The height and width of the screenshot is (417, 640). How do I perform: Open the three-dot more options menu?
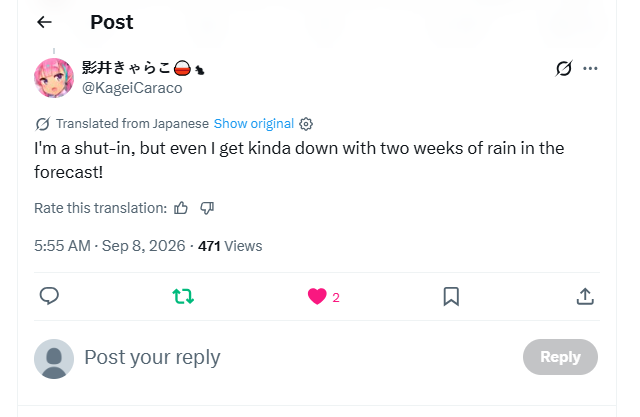tap(590, 69)
